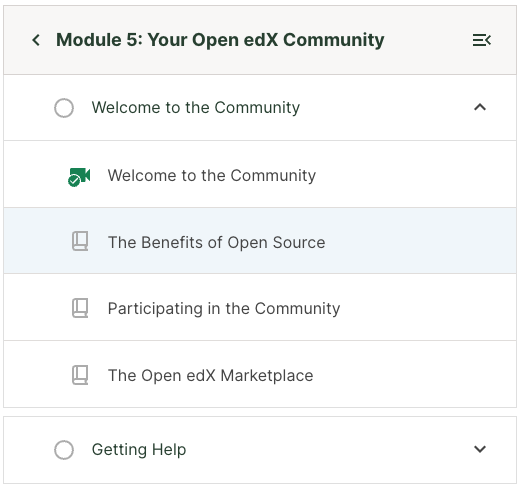The width and height of the screenshot is (521, 490).
Task: Select the highlighted Benefits of Open Source row
Action: [x=260, y=241]
